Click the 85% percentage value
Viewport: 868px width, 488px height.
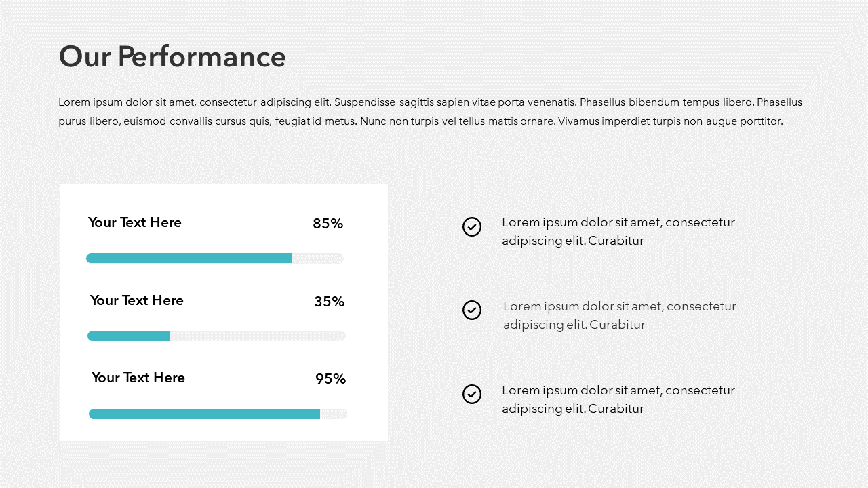[x=328, y=224]
